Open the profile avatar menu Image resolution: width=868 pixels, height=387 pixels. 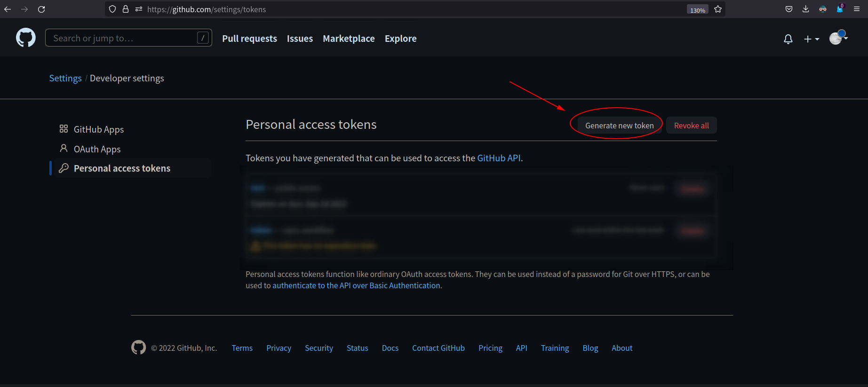pos(838,38)
